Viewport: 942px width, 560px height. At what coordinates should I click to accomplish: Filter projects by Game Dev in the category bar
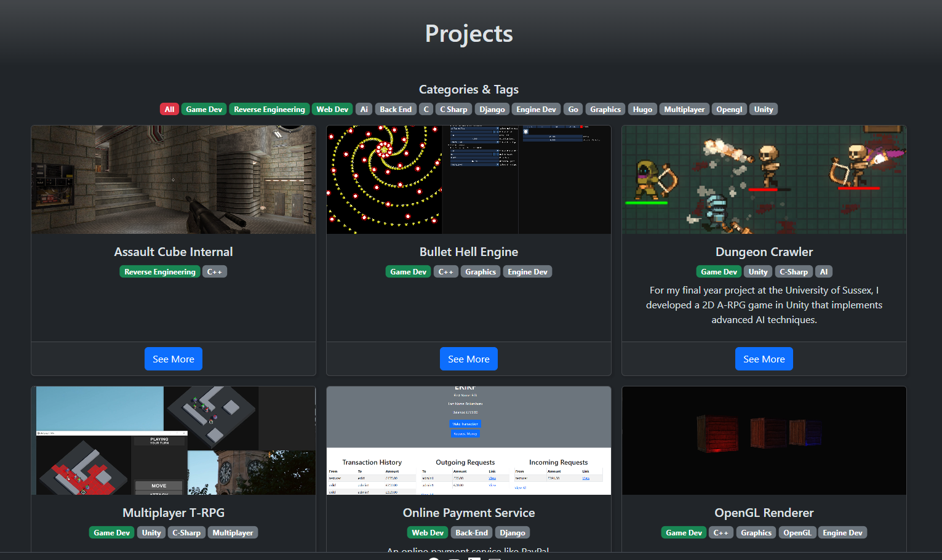tap(204, 109)
